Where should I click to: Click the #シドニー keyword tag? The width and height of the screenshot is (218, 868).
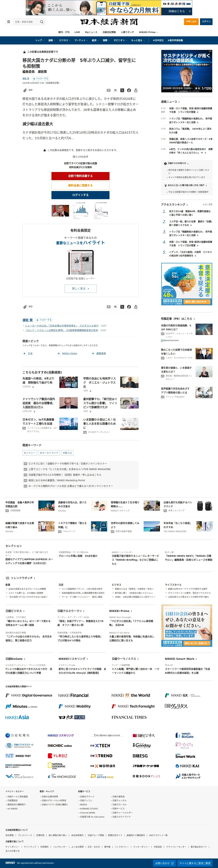[30, 453]
